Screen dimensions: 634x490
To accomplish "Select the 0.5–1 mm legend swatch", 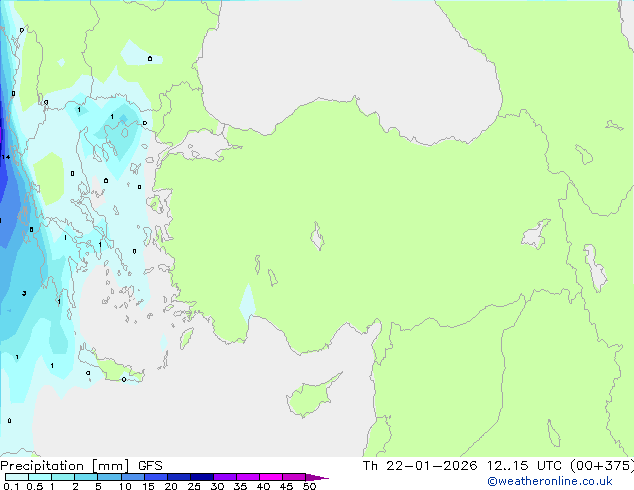I will (x=40, y=477).
